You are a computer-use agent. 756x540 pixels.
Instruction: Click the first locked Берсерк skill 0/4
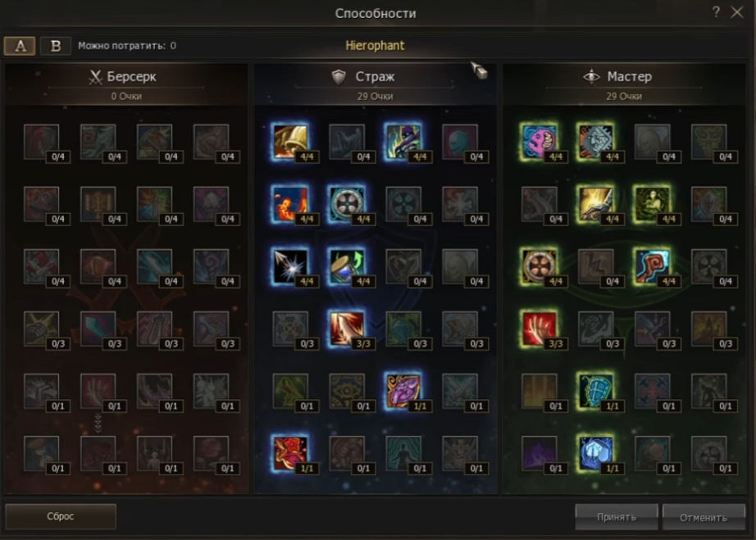coord(42,142)
